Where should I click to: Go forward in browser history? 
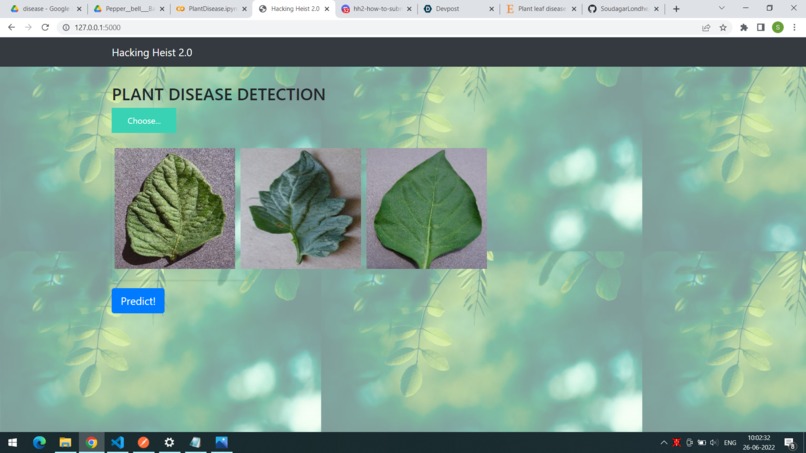coord(28,27)
